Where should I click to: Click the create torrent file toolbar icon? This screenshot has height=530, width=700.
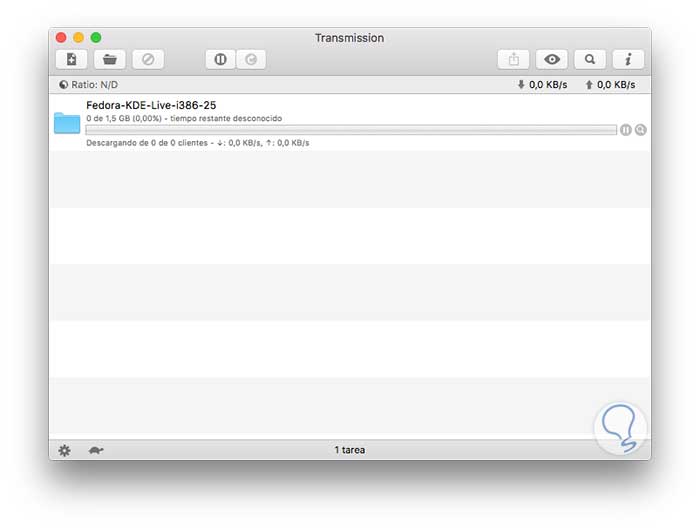71,59
